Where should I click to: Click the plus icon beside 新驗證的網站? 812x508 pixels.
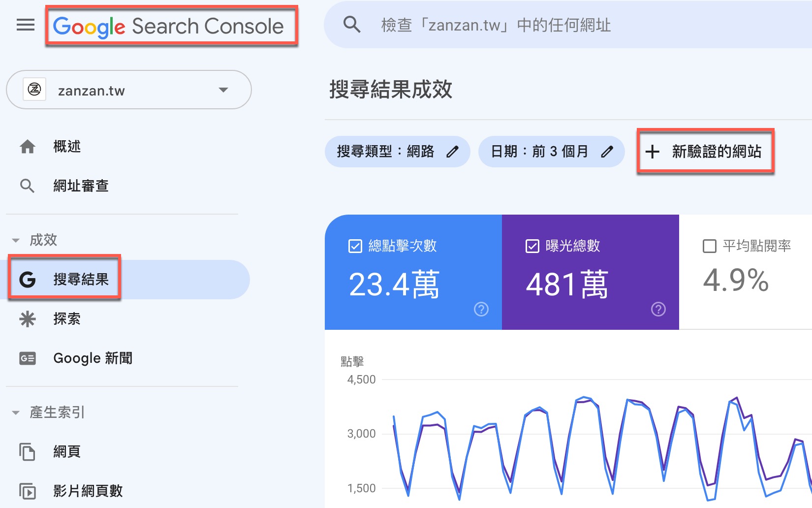pos(652,152)
